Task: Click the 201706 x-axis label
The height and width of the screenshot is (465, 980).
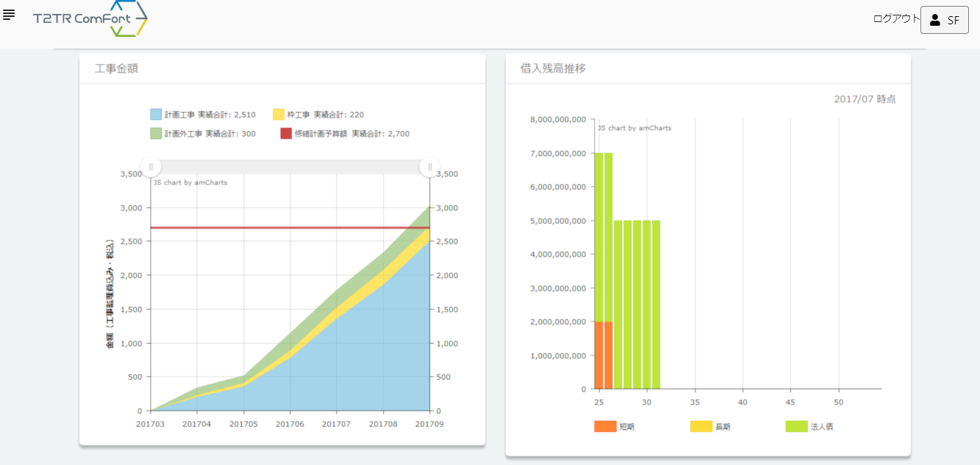Action: 290,424
